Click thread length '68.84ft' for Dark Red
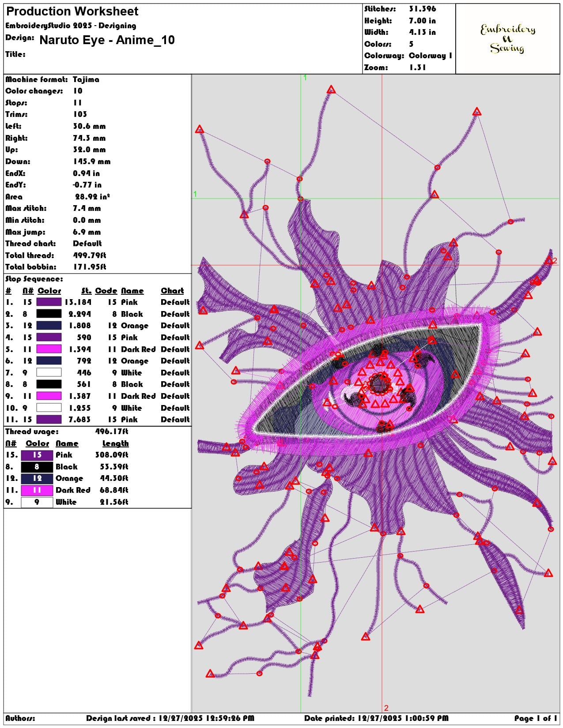Viewport: 563px width, 728px height. pyautogui.click(x=114, y=490)
